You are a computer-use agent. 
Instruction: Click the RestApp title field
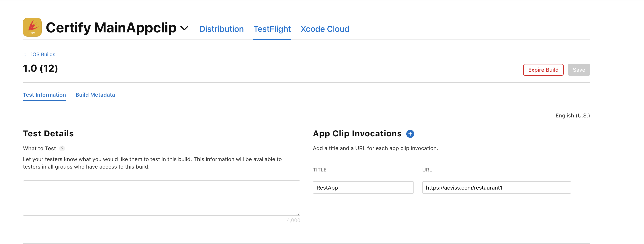pyautogui.click(x=363, y=188)
